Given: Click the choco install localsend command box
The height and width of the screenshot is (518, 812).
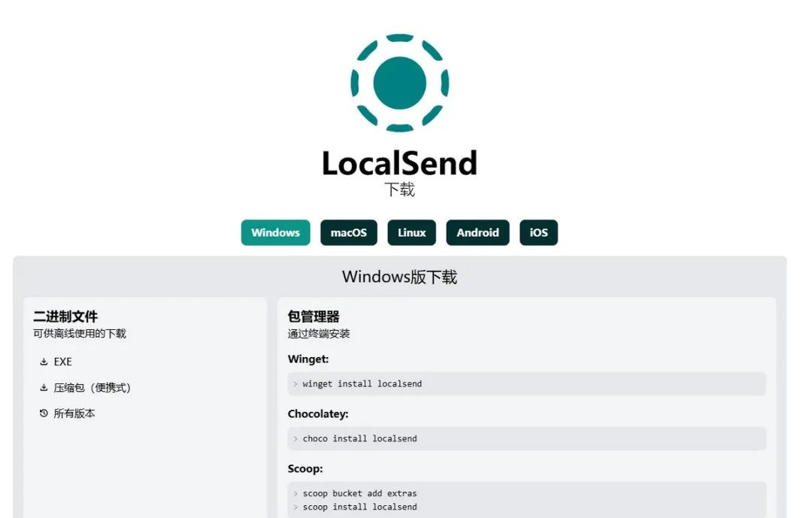Looking at the screenshot, I should (x=526, y=439).
